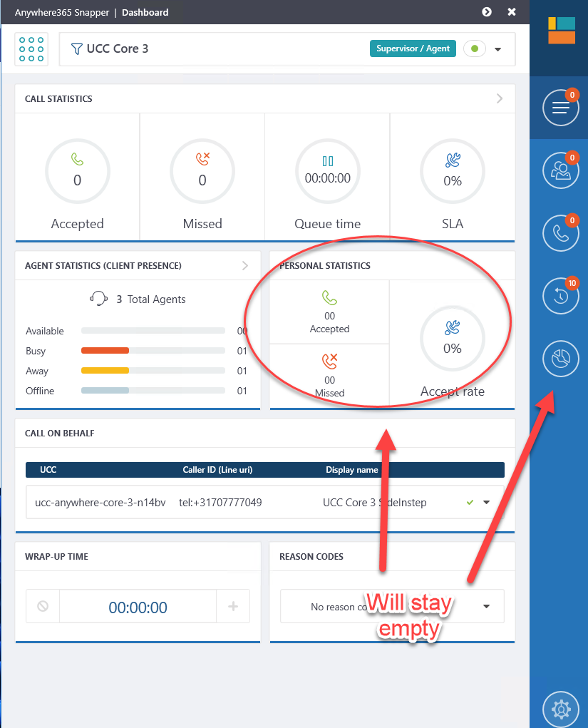This screenshot has width=588, height=728.
Task: Collapse the Snapper panel with arrow icon
Action: coord(486,12)
